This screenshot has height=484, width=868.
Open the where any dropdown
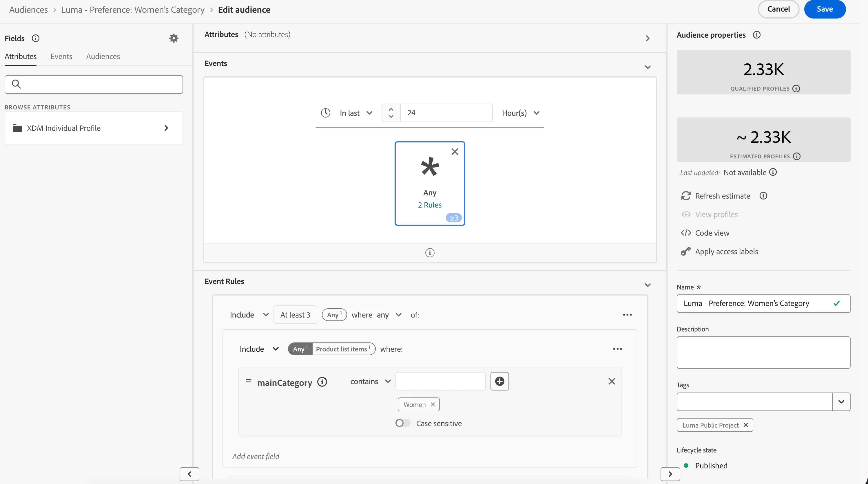[x=389, y=315]
